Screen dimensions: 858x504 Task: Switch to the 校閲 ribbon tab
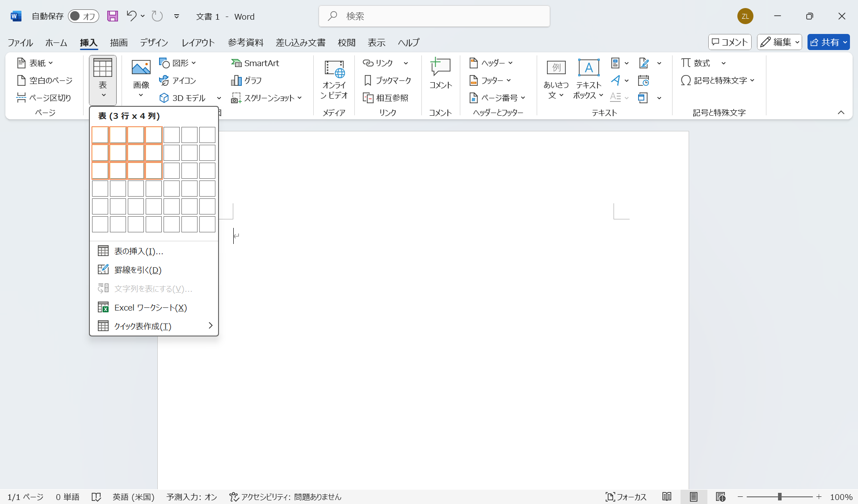(347, 42)
